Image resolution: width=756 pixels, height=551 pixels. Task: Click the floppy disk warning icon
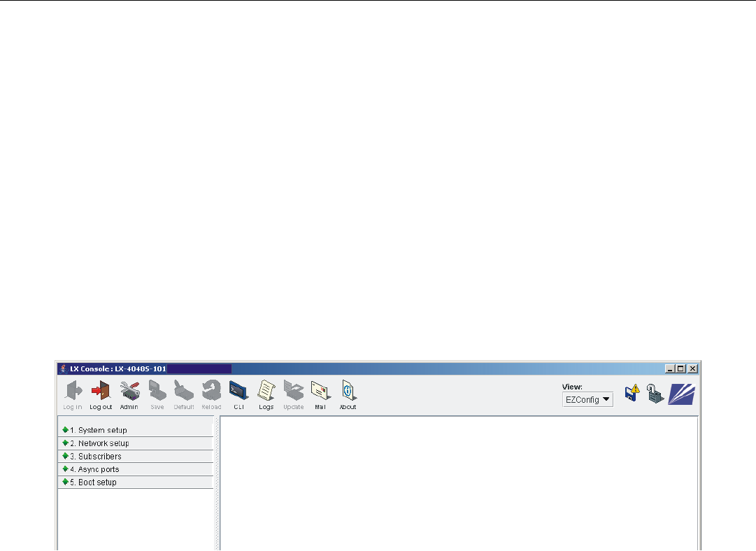[632, 394]
